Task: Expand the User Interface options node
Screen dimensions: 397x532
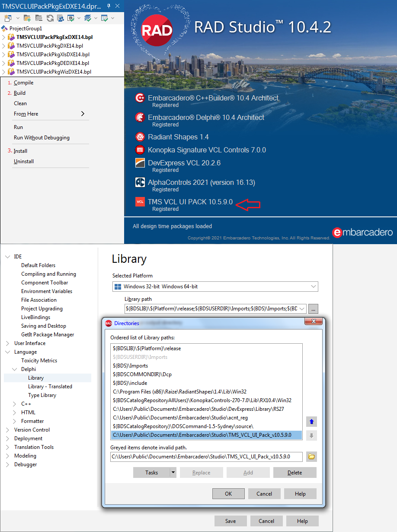Action: point(7,343)
